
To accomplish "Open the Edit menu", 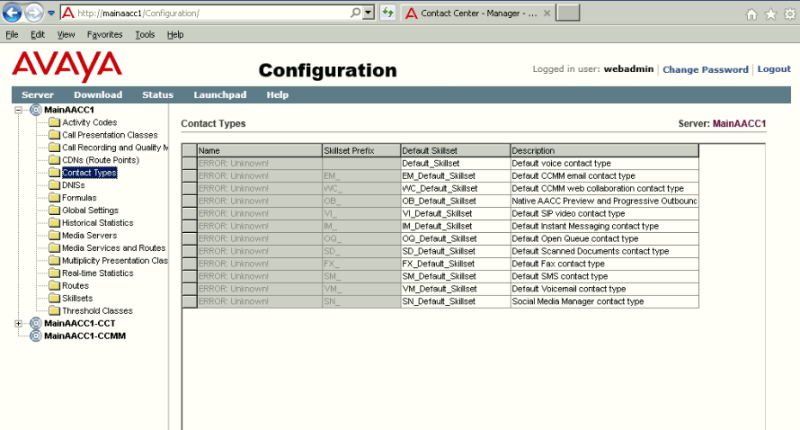I will 37,35.
